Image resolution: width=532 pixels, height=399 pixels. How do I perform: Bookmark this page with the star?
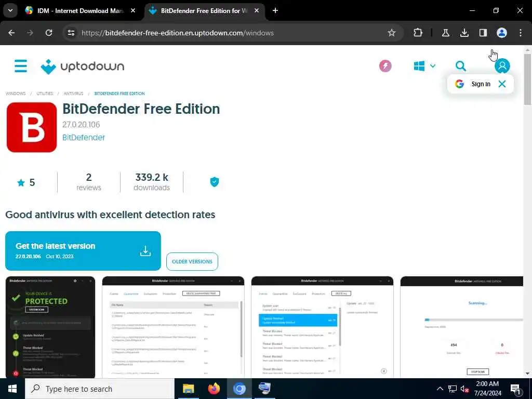point(392,33)
